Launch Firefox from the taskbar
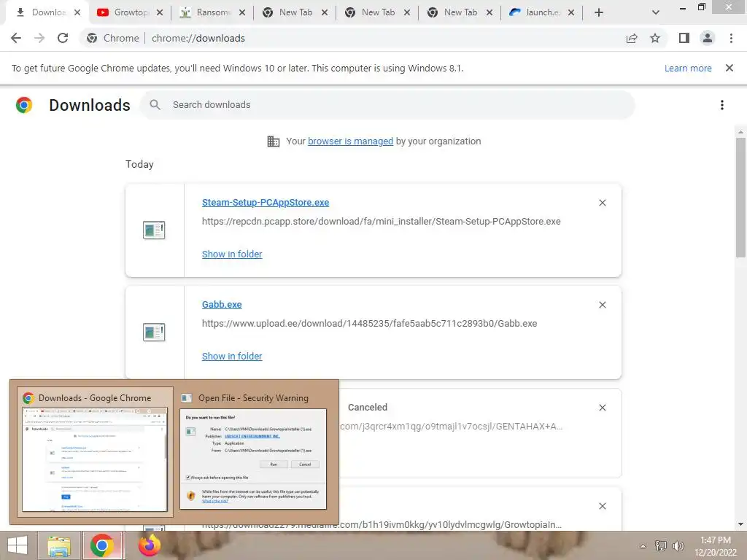 149,545
